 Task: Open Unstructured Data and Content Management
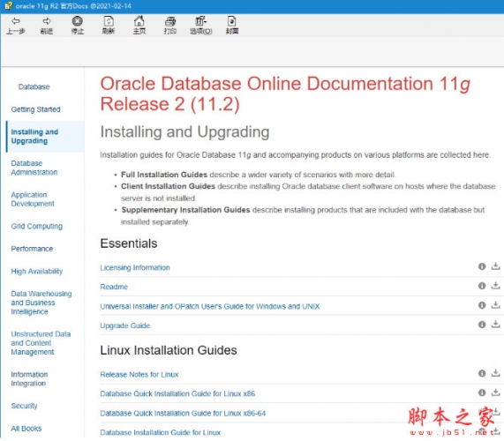tap(41, 343)
